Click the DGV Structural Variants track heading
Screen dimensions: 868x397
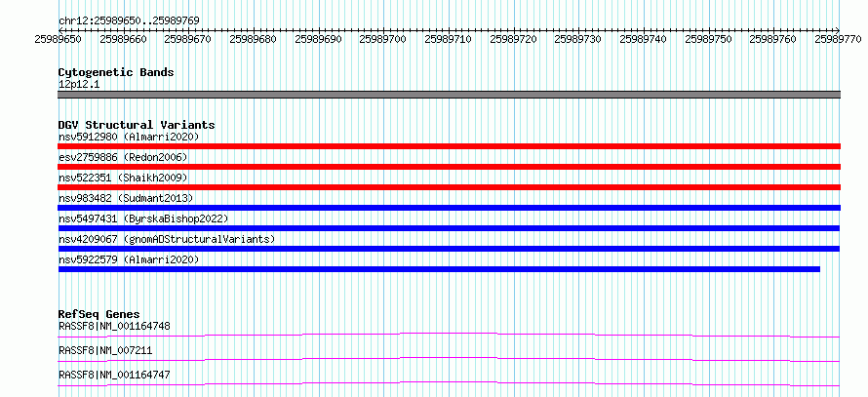[x=137, y=125]
